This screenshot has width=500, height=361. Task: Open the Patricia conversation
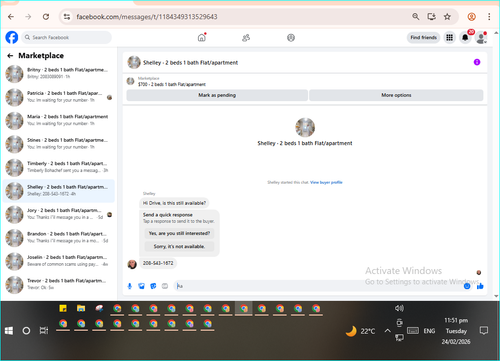tap(59, 97)
